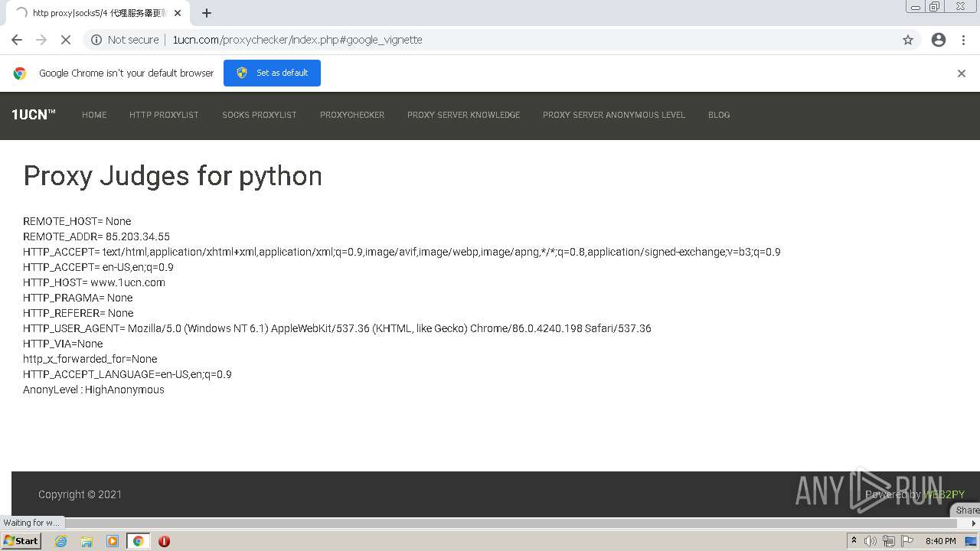Image resolution: width=980 pixels, height=551 pixels.
Task: Open PROXY SERVER ANONYMOUS LEVEL page
Action: click(x=614, y=115)
